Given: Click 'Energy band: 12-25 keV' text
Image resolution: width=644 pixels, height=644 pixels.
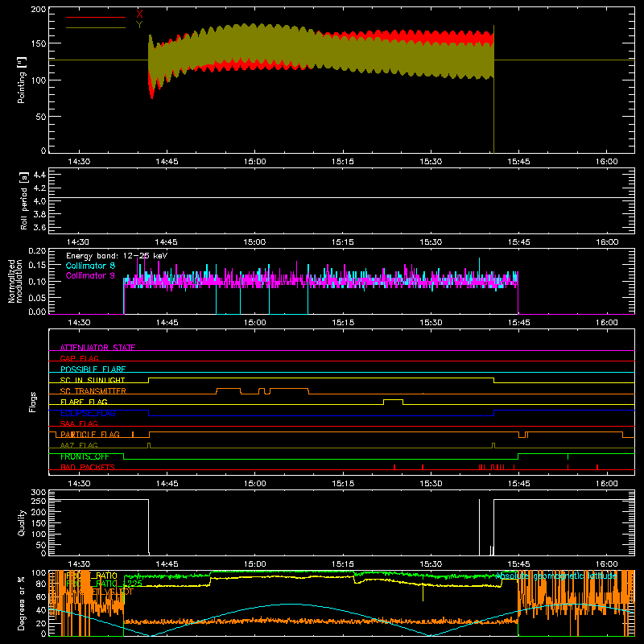Looking at the screenshot, I should (x=117, y=256).
